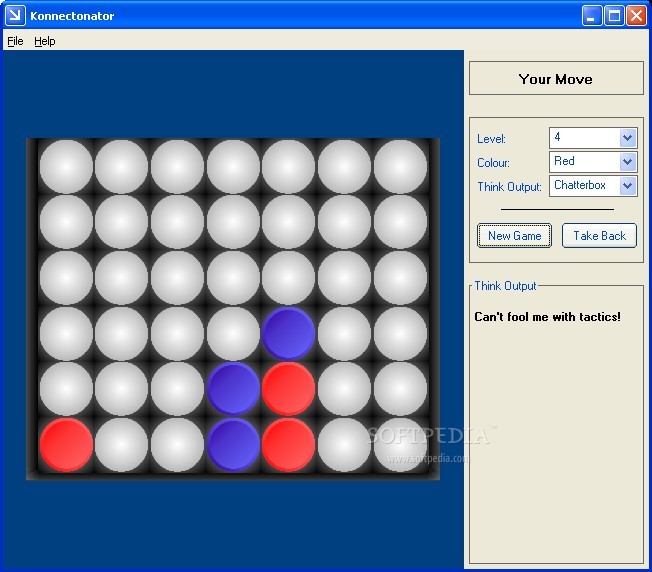Click the empty cell above the bottom-left red disc
652x572 pixels.
(66, 389)
